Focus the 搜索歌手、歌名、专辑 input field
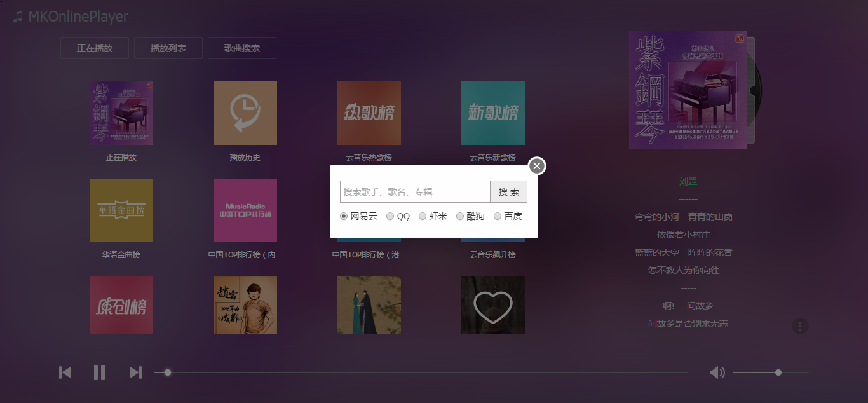 click(x=415, y=192)
